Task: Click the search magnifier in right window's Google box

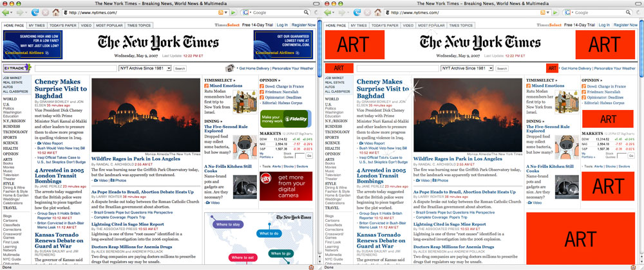Action: pyautogui.click(x=628, y=13)
